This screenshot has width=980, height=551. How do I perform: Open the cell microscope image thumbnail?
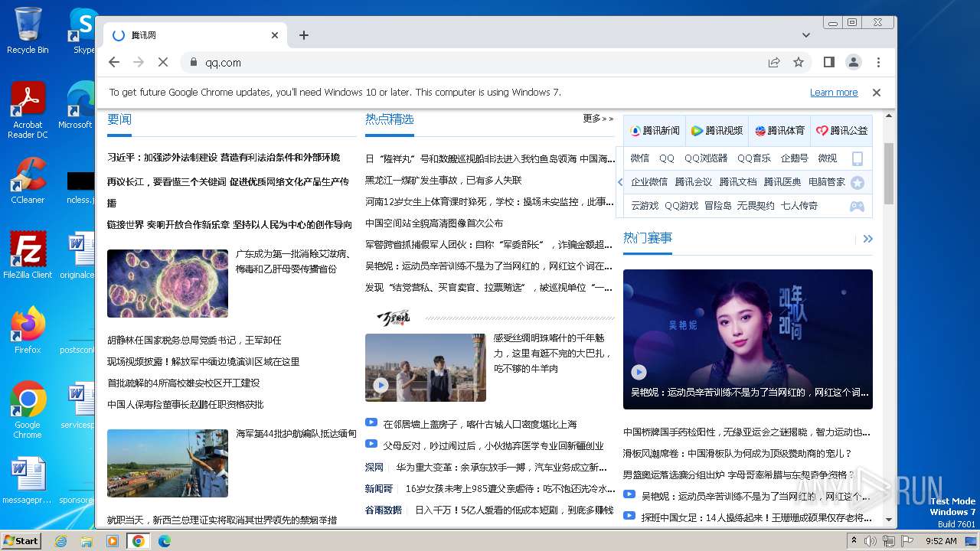pos(168,283)
